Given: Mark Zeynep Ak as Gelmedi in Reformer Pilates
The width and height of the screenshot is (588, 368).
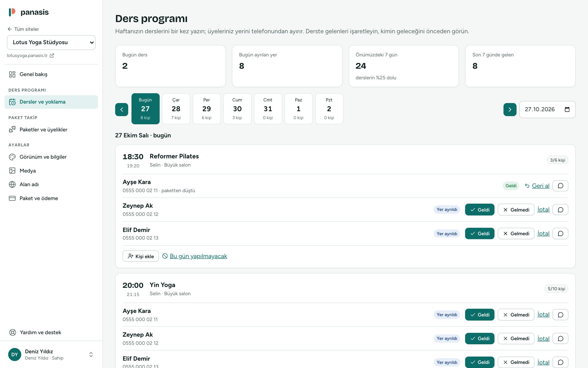Looking at the screenshot, I should pyautogui.click(x=516, y=210).
